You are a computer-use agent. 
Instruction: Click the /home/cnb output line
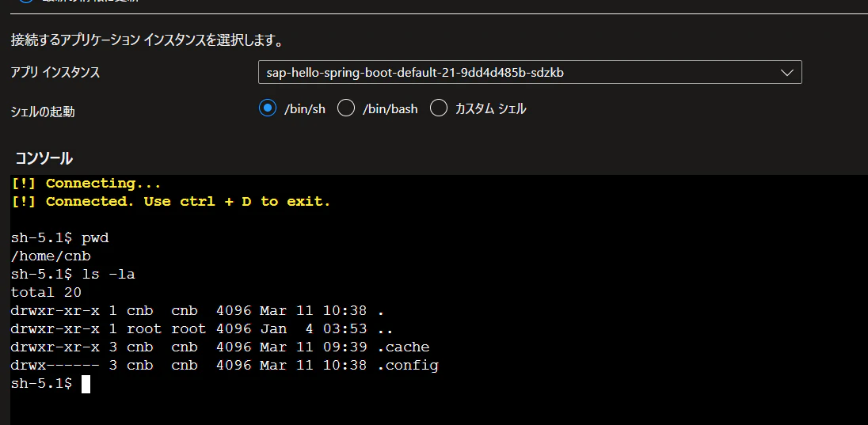(51, 256)
